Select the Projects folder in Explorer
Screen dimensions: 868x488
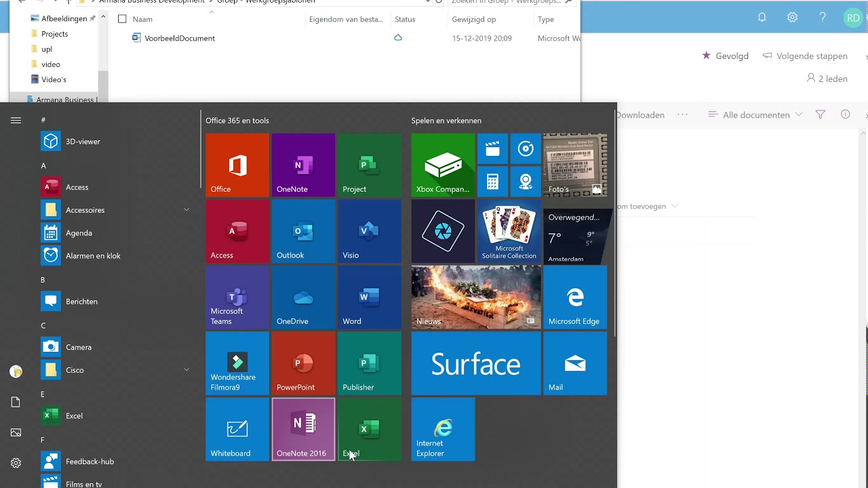click(54, 34)
